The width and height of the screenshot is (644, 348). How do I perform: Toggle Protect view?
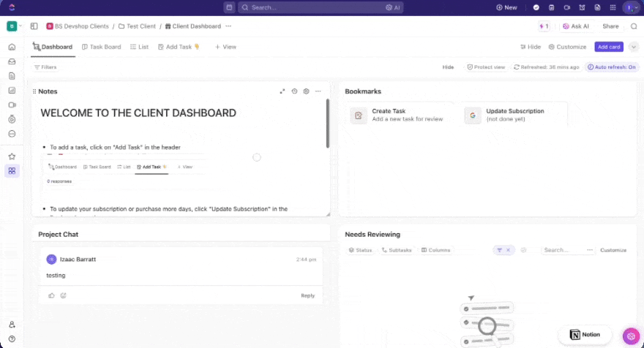(486, 67)
